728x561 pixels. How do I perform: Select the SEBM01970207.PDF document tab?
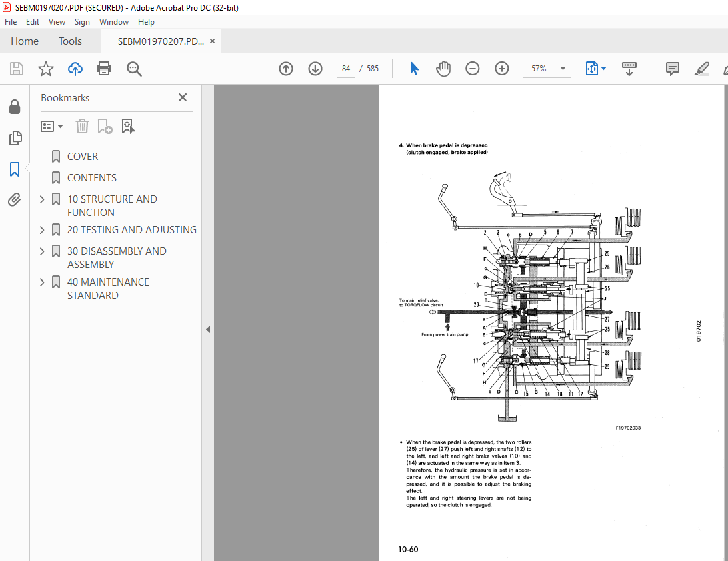(x=161, y=41)
